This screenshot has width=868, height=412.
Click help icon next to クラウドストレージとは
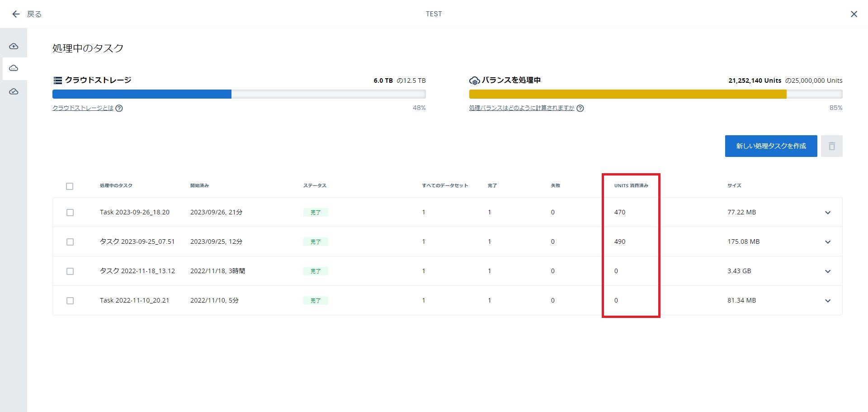pos(119,108)
